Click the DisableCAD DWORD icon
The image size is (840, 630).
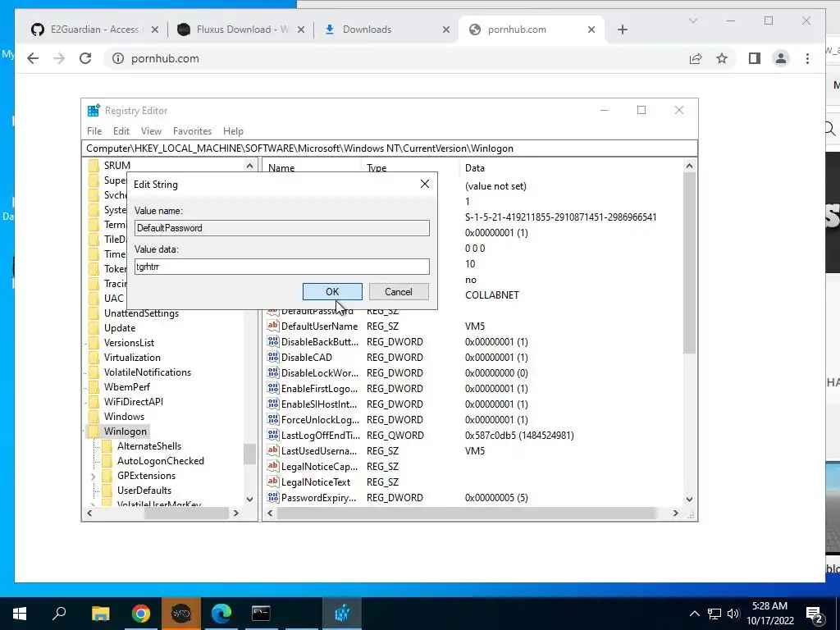pyautogui.click(x=273, y=357)
